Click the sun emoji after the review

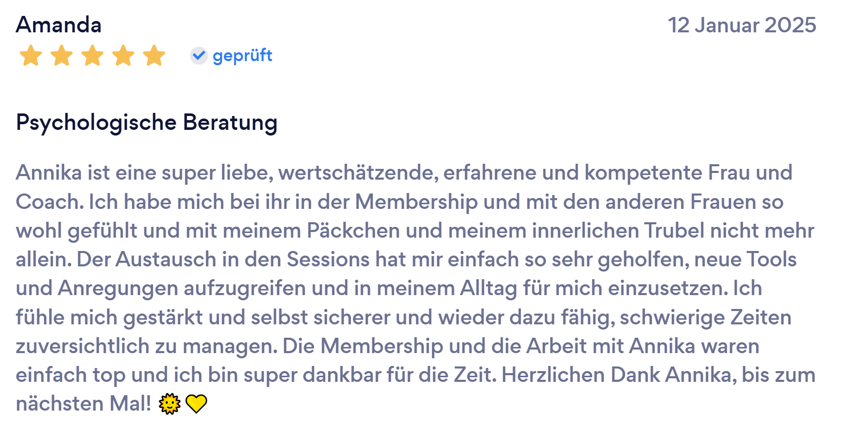click(169, 404)
